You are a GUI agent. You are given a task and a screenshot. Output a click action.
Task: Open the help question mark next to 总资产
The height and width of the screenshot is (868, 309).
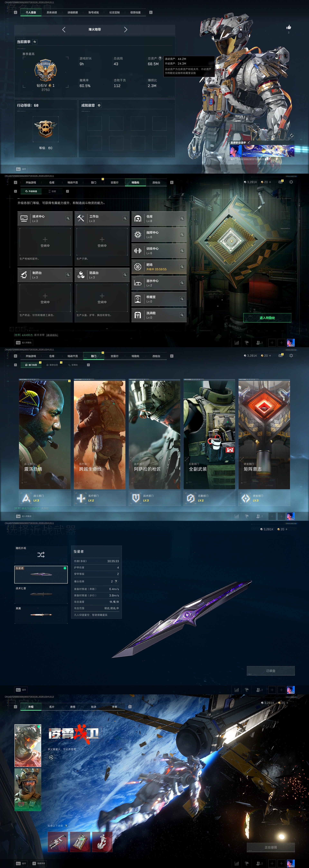(160, 58)
